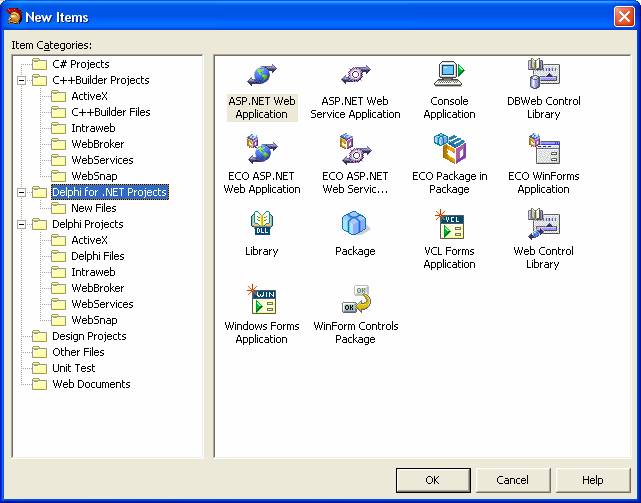
Task: Open ActiveX under Delphi Projects
Action: [x=89, y=240]
